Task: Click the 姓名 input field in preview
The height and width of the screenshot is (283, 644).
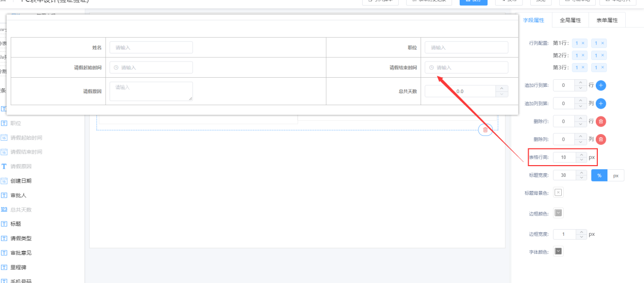Action: point(151,47)
